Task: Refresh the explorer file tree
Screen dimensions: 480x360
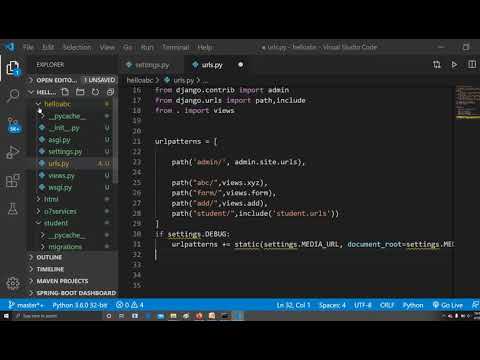Action: (95, 92)
